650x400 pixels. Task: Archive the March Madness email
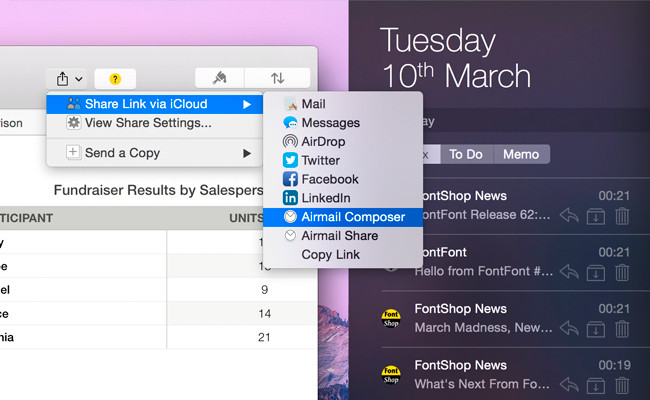(x=596, y=329)
